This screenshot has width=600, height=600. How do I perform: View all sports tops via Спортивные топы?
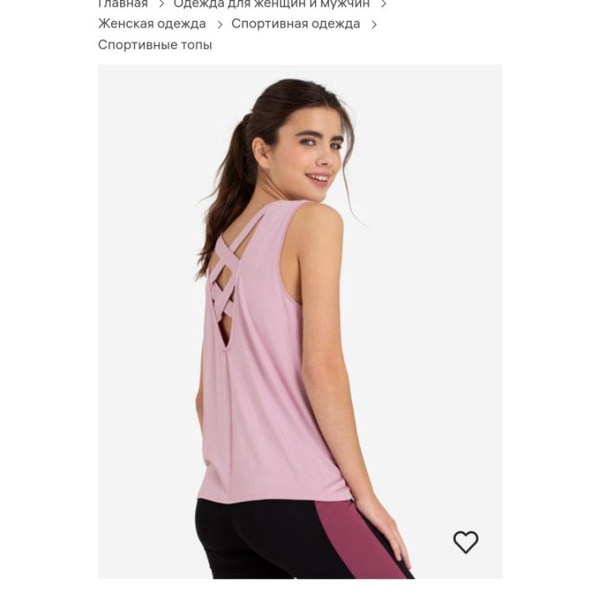[155, 45]
